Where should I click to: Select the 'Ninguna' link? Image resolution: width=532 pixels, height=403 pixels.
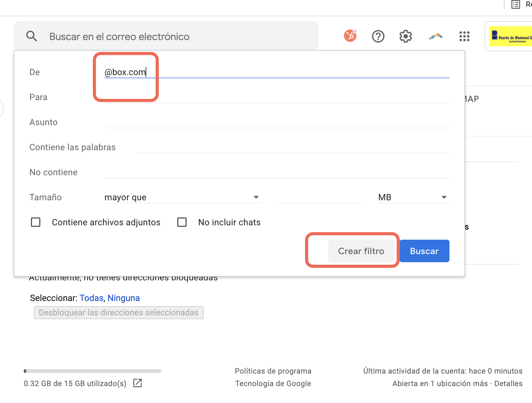(x=123, y=298)
